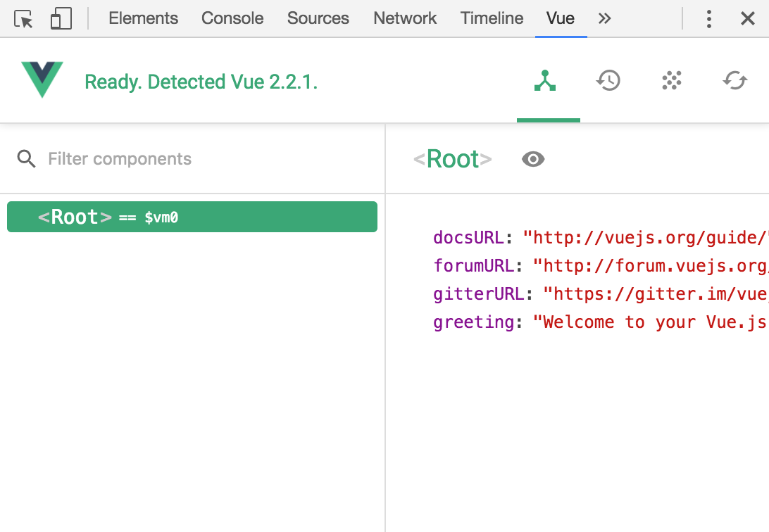769x532 pixels.
Task: Select the forumURL property
Action: point(474,265)
